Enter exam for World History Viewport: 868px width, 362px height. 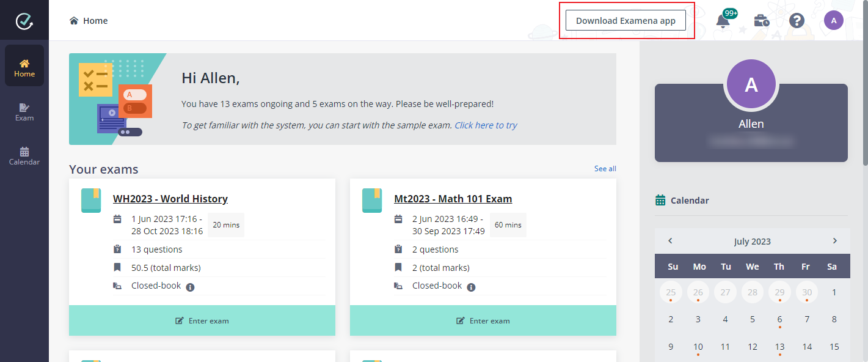tap(202, 320)
